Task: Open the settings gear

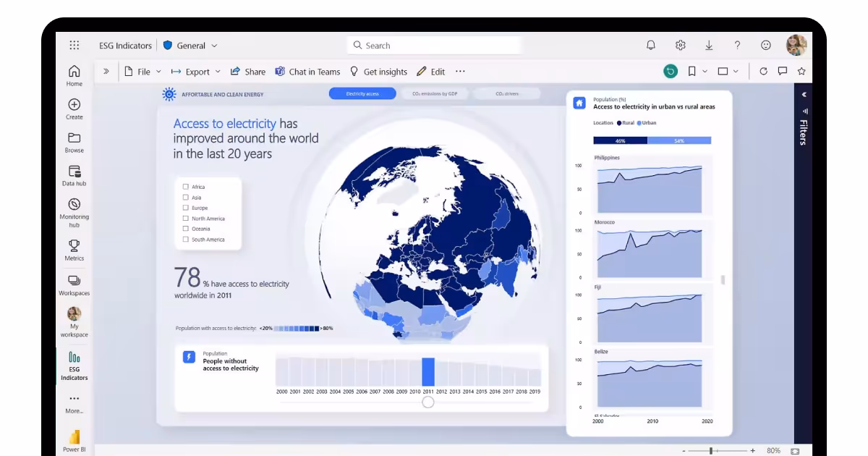Action: tap(681, 45)
